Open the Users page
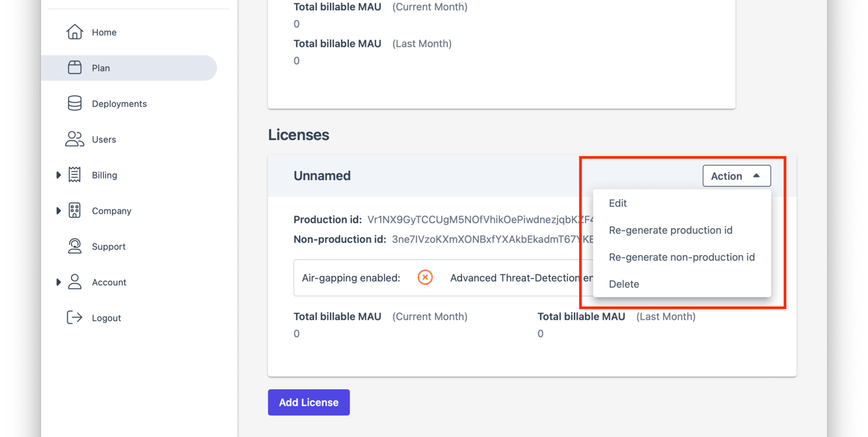868x437 pixels. pos(104,140)
